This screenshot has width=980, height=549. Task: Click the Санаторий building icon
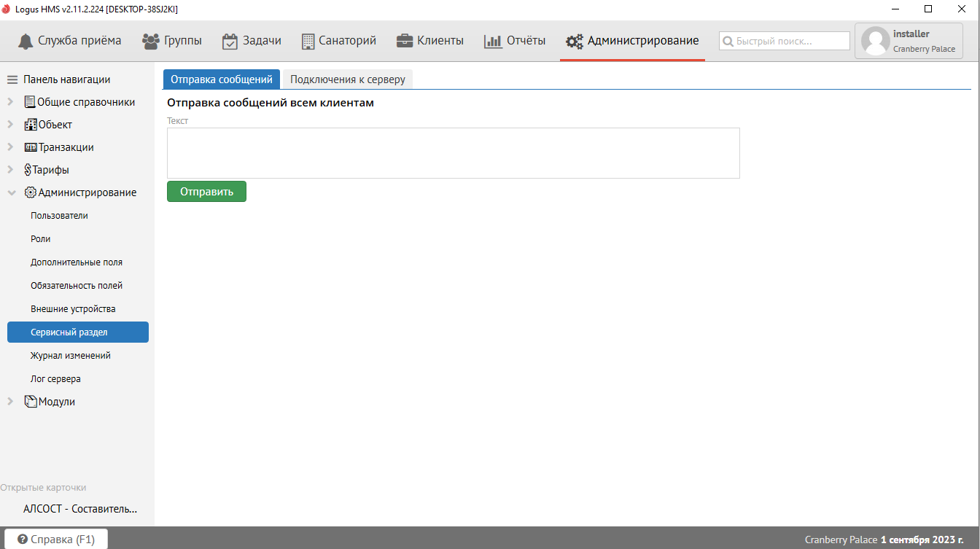(x=308, y=41)
